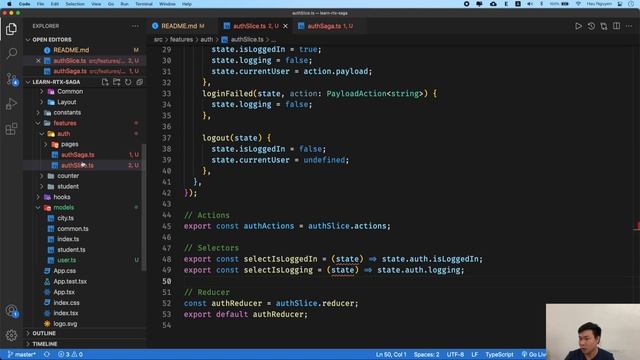Change indentation via Spaces: 2
The height and width of the screenshot is (360, 640).
(427, 355)
